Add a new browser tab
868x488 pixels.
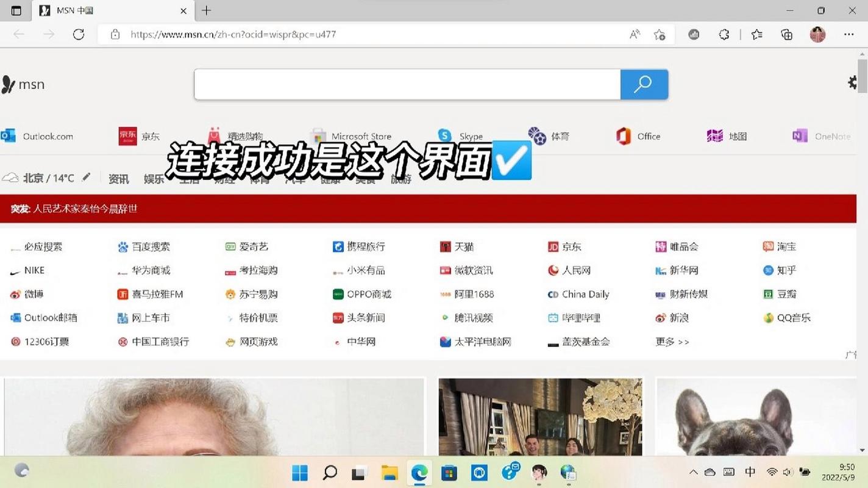pos(207,10)
